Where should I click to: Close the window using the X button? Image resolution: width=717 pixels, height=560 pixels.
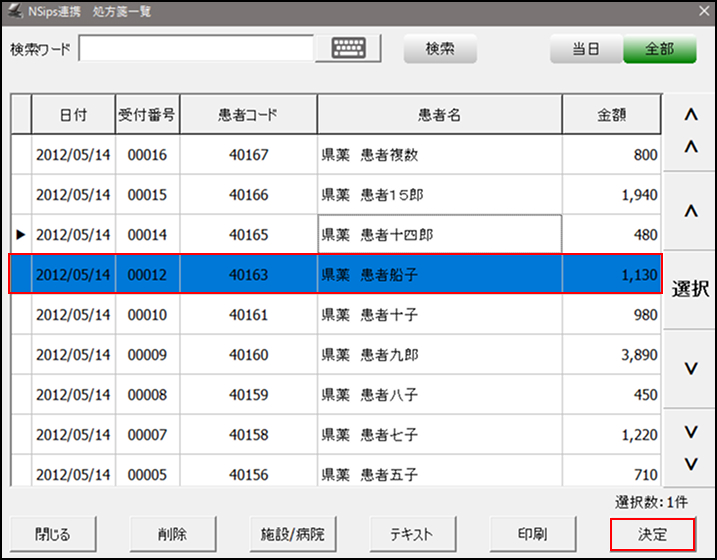pyautogui.click(x=700, y=12)
